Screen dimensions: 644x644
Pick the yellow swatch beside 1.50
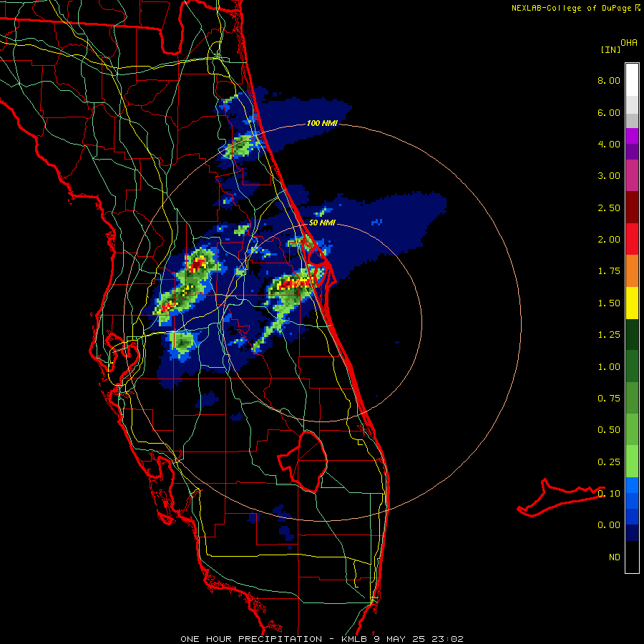click(632, 303)
